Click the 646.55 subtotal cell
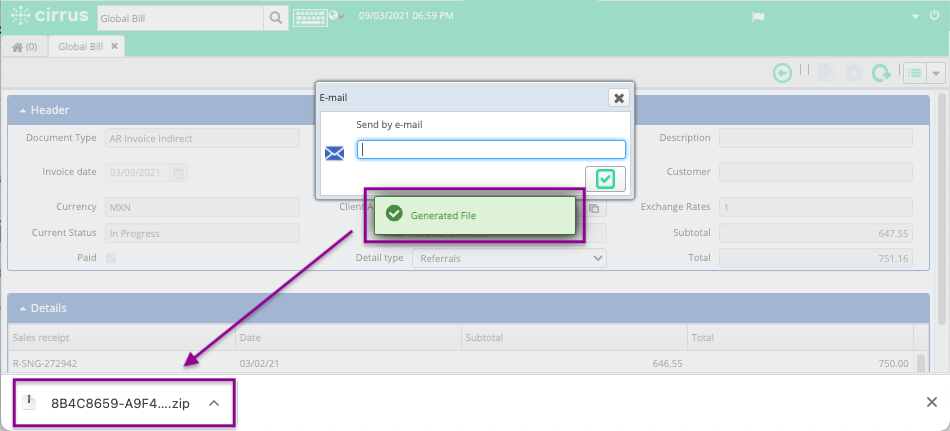This screenshot has width=950, height=431. pyautogui.click(x=668, y=364)
